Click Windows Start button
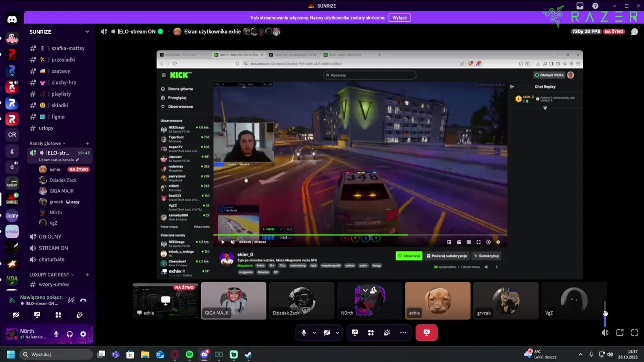 (x=11, y=354)
